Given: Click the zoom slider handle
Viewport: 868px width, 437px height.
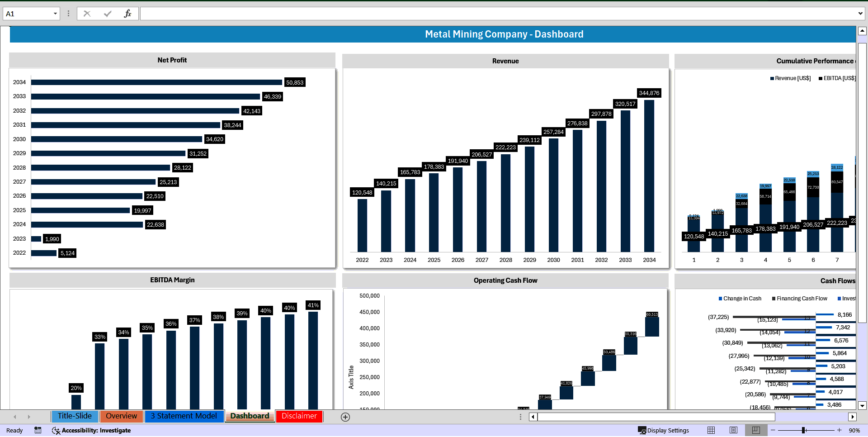Looking at the screenshot, I should pos(803,430).
